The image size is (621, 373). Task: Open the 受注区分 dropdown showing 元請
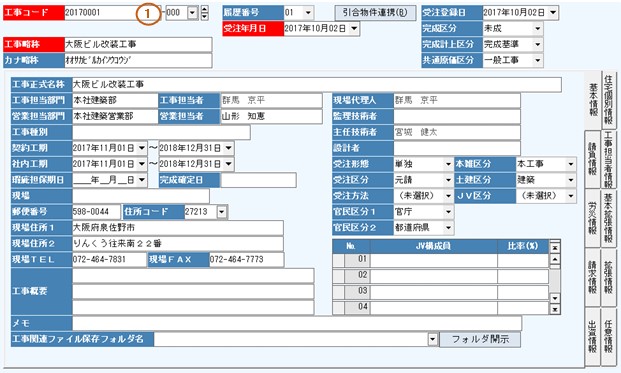tap(448, 180)
